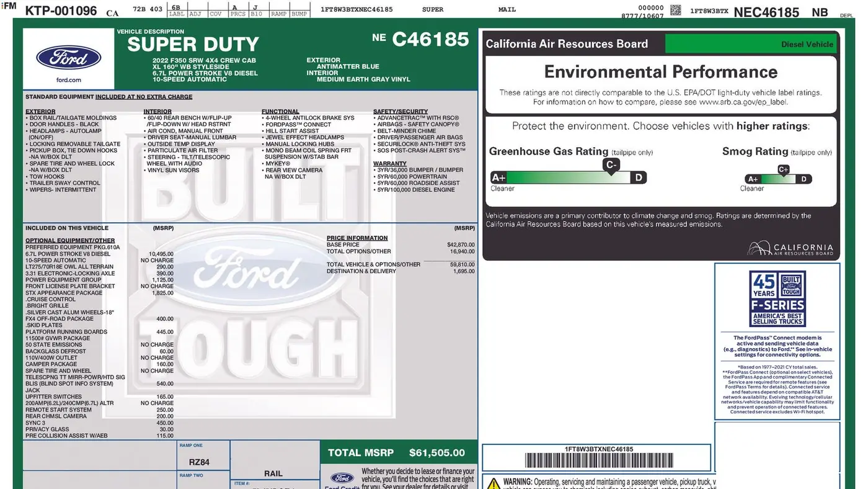Image resolution: width=868 pixels, height=489 pixels.
Task: Click the Environmental Performance heading
Action: (x=661, y=72)
